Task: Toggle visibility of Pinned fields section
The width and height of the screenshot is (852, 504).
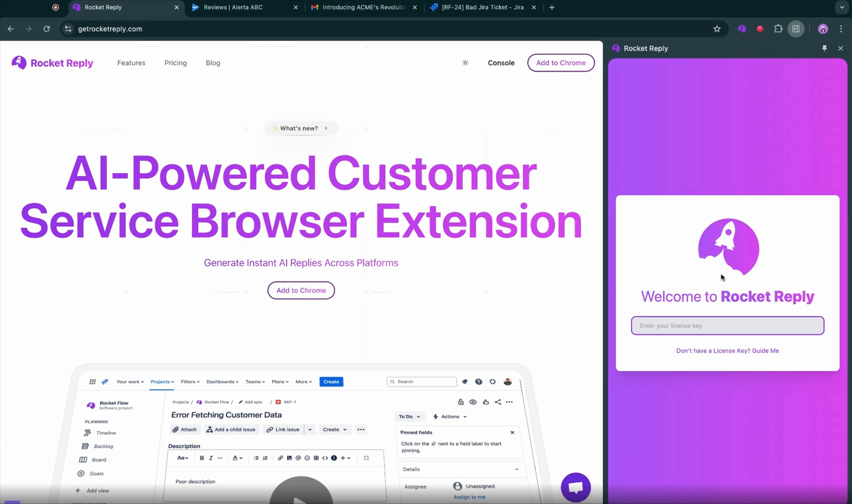Action: click(513, 432)
